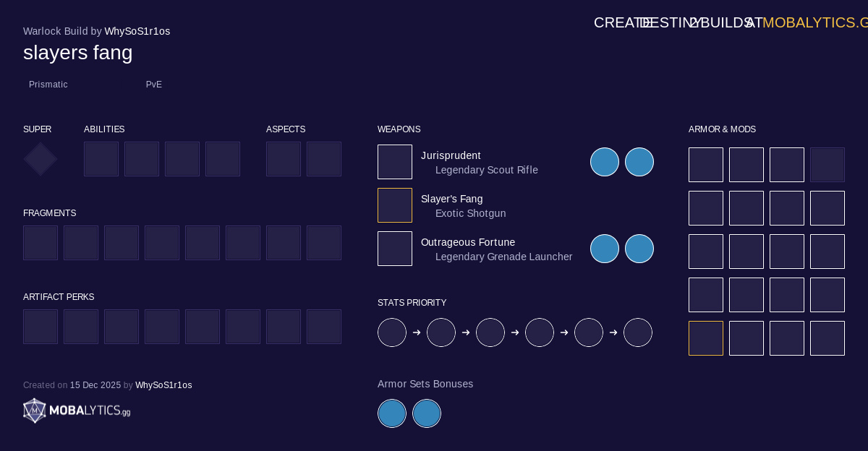This screenshot has width=868, height=451.
Task: Select the second Armor Sets Bonuses circle
Action: point(427,413)
